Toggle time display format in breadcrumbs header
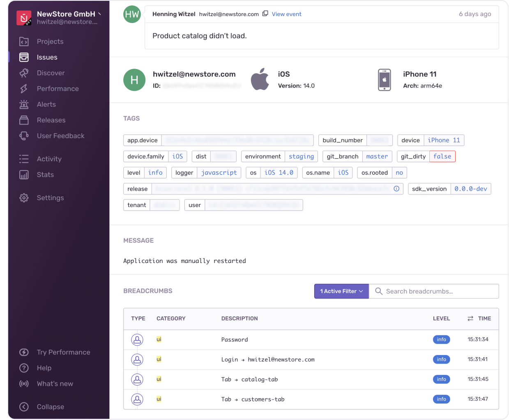516x420 pixels. click(470, 318)
